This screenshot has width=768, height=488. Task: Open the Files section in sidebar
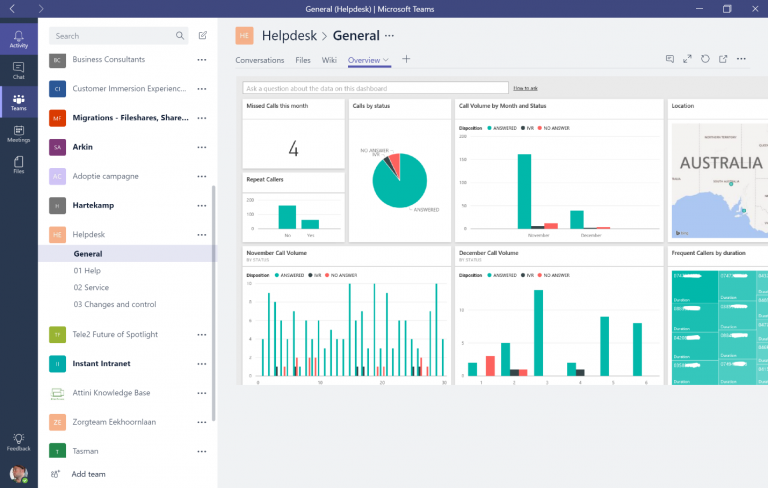19,165
